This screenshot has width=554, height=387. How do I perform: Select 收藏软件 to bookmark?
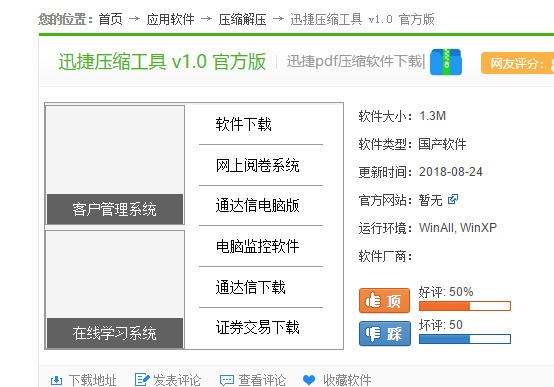click(x=347, y=380)
